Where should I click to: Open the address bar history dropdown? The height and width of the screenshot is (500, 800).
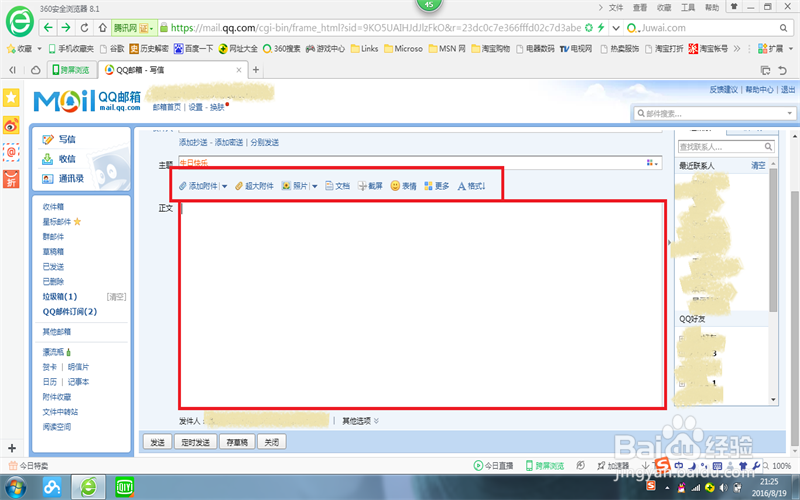pyautogui.click(x=616, y=28)
